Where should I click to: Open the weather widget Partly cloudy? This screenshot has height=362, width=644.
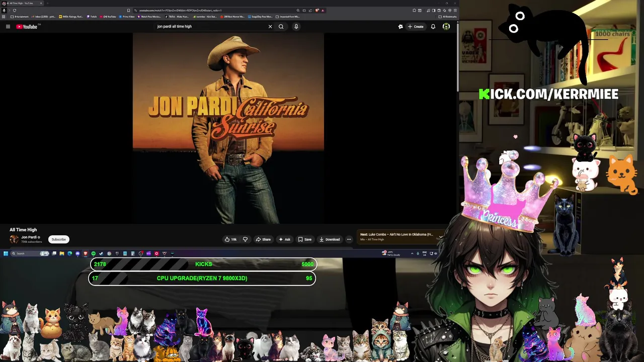(x=391, y=253)
